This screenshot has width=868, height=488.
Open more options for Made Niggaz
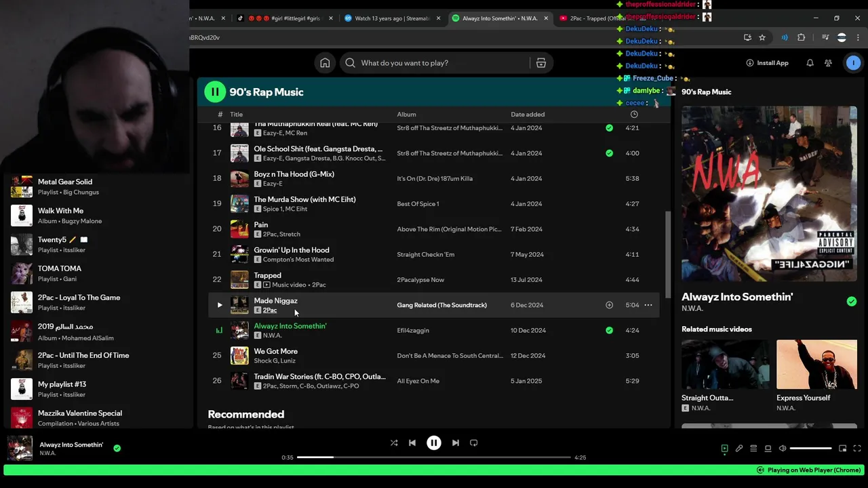648,305
